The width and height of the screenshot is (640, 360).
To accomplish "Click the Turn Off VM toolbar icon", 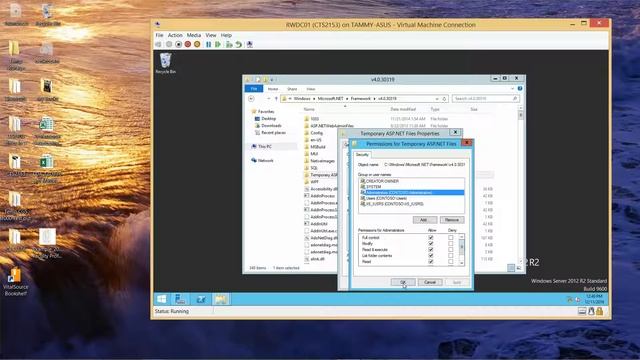I will 178,44.
